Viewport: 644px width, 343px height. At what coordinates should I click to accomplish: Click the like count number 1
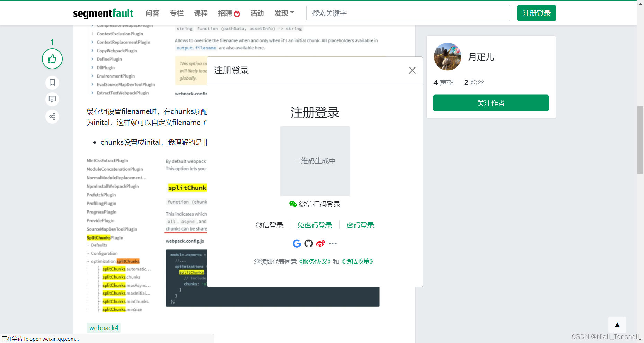(52, 42)
